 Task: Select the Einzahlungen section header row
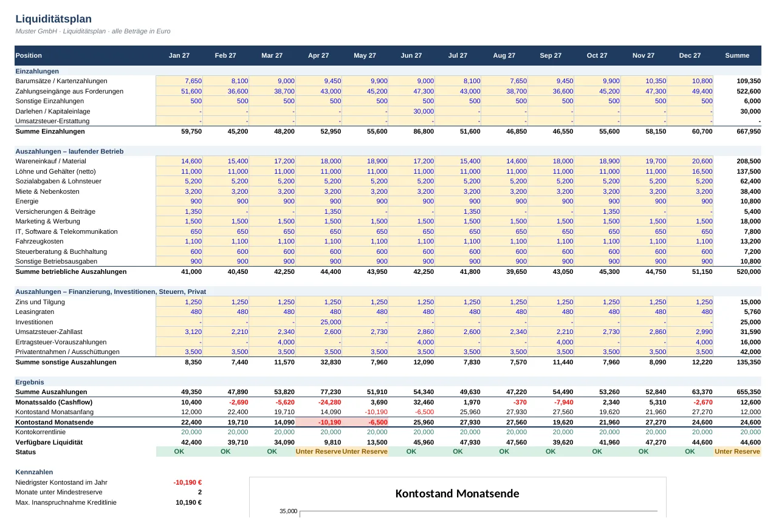388,71
